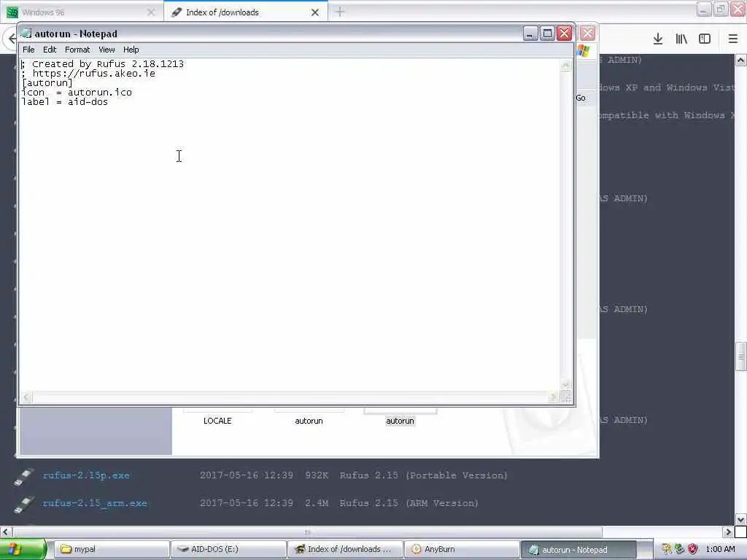The width and height of the screenshot is (747, 560).
Task: Click the browser vertical scrollbar thumb
Action: 741,356
